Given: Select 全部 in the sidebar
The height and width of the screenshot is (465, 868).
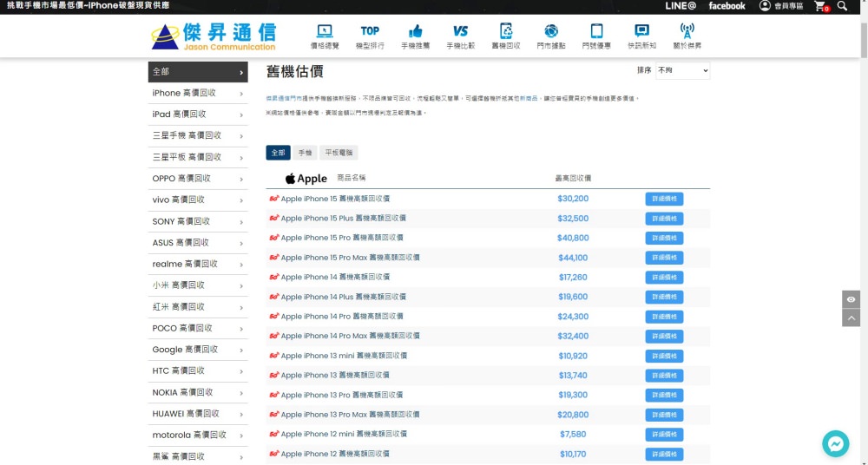Looking at the screenshot, I should 198,72.
